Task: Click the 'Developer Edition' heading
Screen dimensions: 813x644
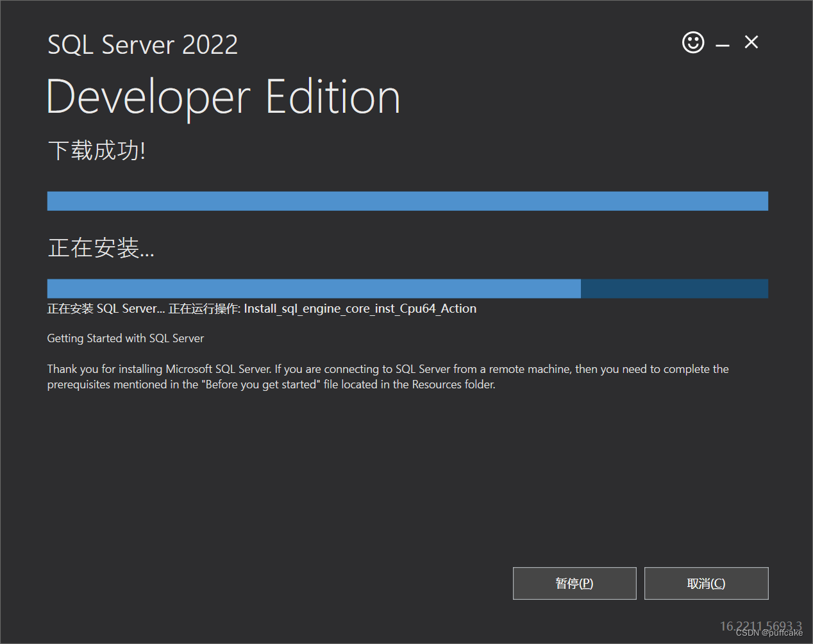Action: [x=224, y=98]
